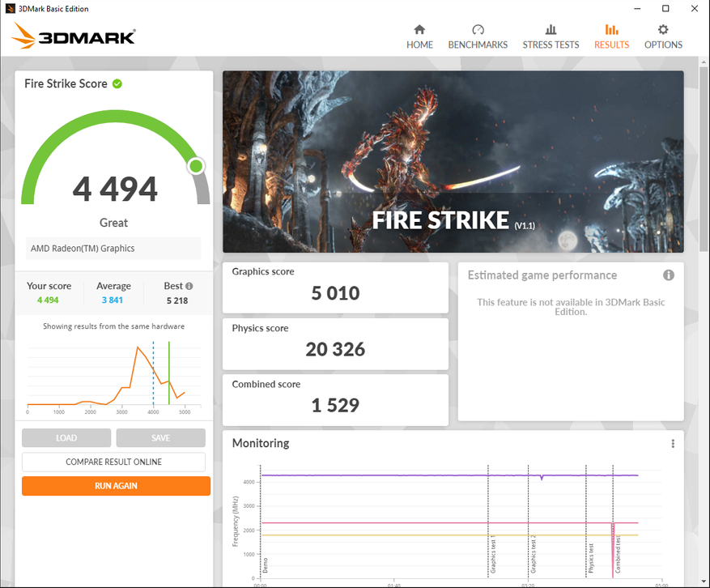Open the Options tab

[663, 36]
